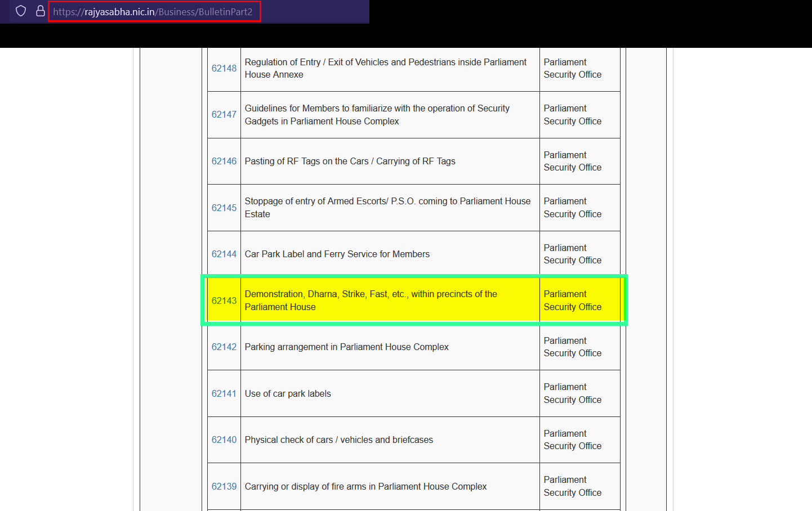
Task: Open bulletin number 62148 link
Action: click(x=224, y=68)
